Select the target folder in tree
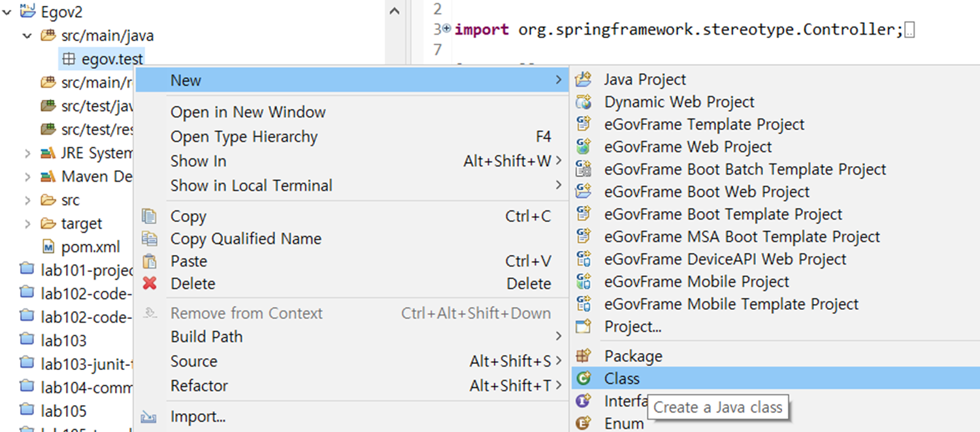 click(82, 224)
